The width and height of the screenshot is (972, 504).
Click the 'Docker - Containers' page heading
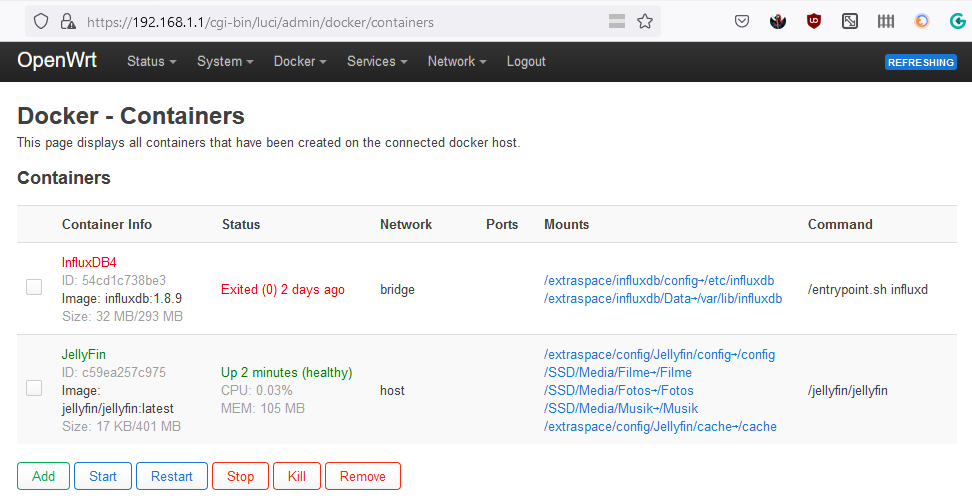tap(131, 116)
